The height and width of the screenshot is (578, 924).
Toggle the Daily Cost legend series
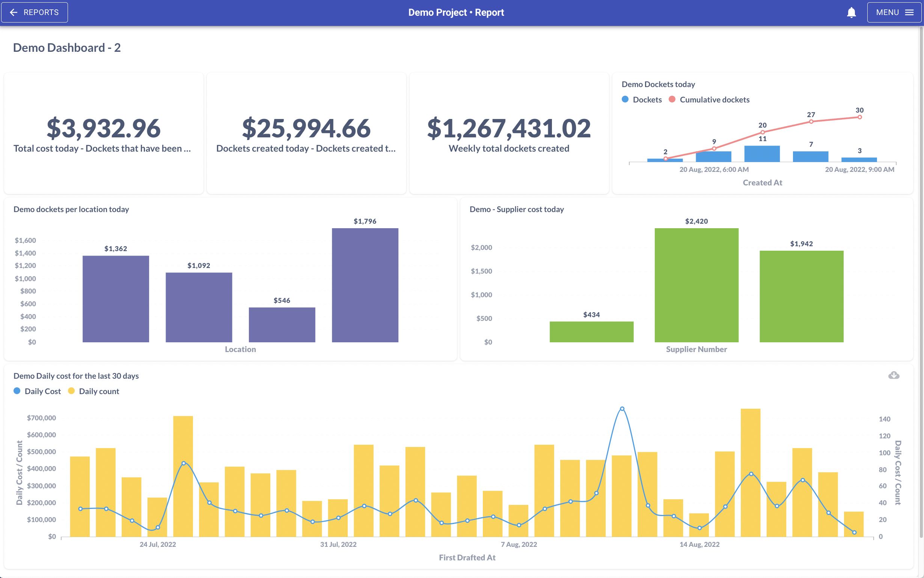coord(37,391)
